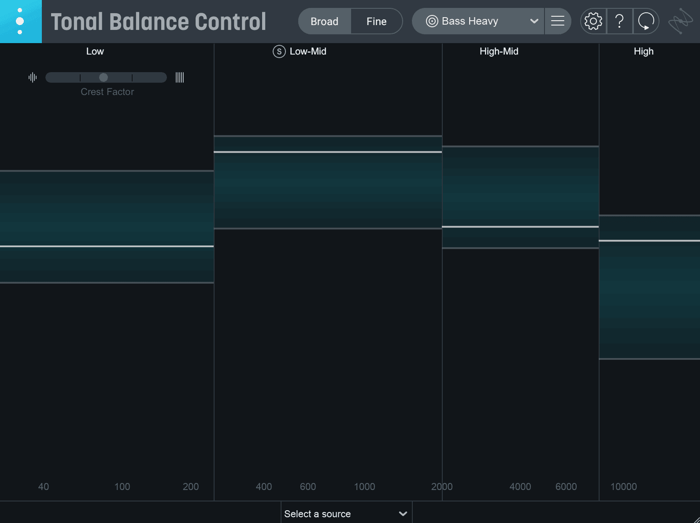Click the 100 frequency label
The width and height of the screenshot is (700, 523).
tap(122, 486)
